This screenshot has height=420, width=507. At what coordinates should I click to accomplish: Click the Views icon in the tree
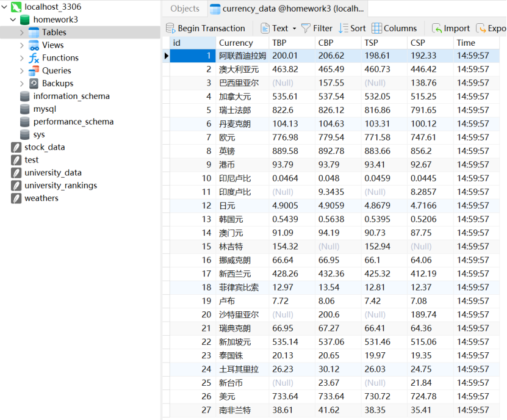tap(34, 45)
